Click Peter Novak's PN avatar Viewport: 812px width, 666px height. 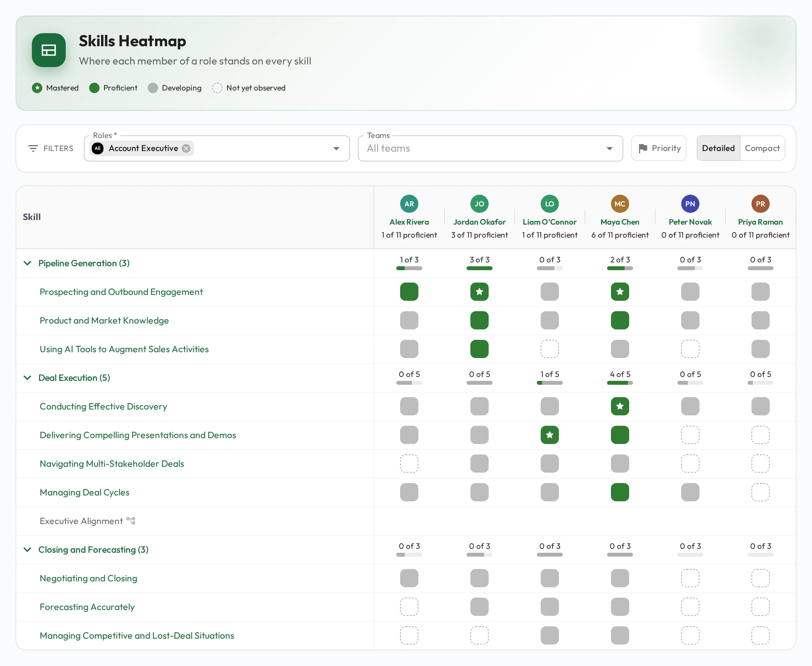point(690,204)
